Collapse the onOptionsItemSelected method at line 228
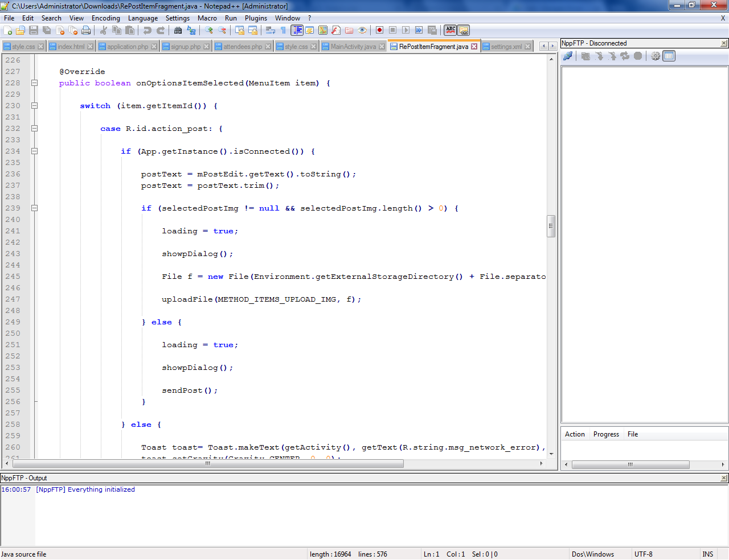Viewport: 729px width, 560px height. [34, 83]
